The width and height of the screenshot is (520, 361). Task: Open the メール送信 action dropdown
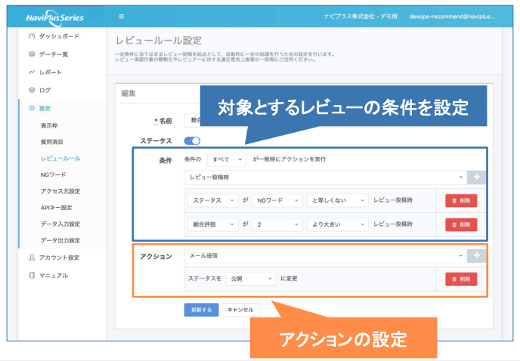tap(325, 256)
